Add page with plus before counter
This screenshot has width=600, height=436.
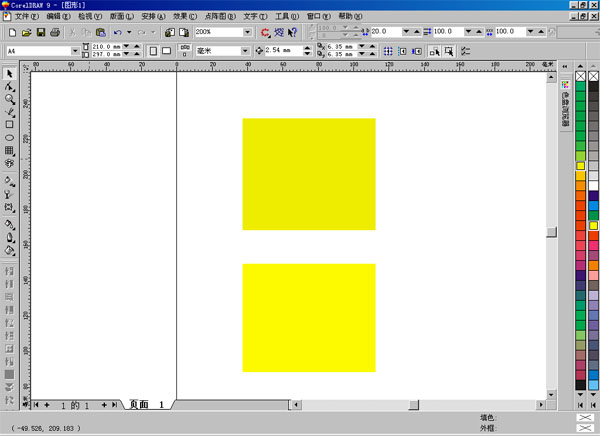click(x=47, y=405)
